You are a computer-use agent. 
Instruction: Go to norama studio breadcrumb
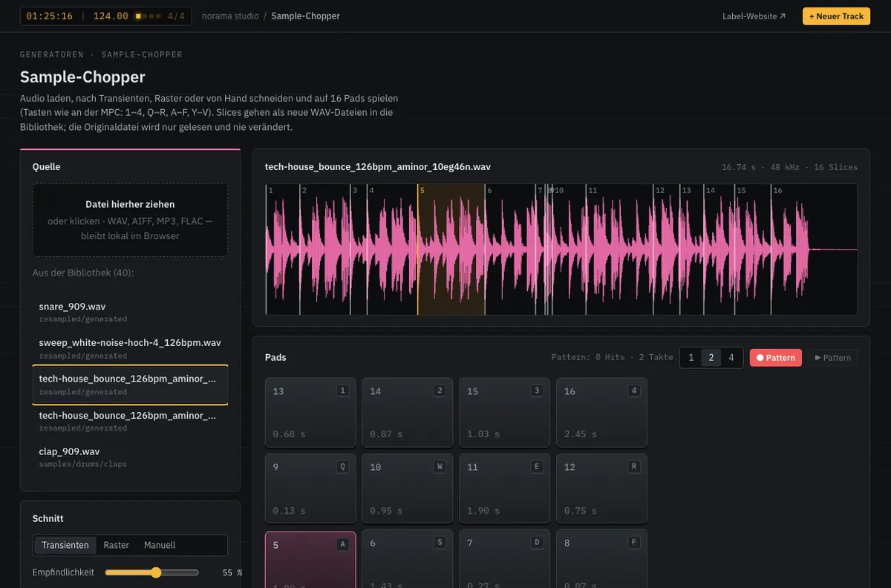pyautogui.click(x=230, y=16)
